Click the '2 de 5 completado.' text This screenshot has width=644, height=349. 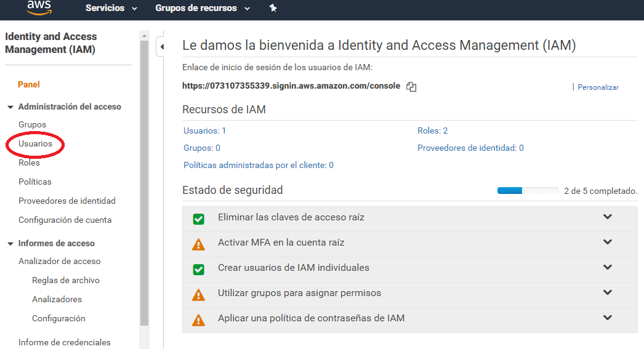point(600,191)
